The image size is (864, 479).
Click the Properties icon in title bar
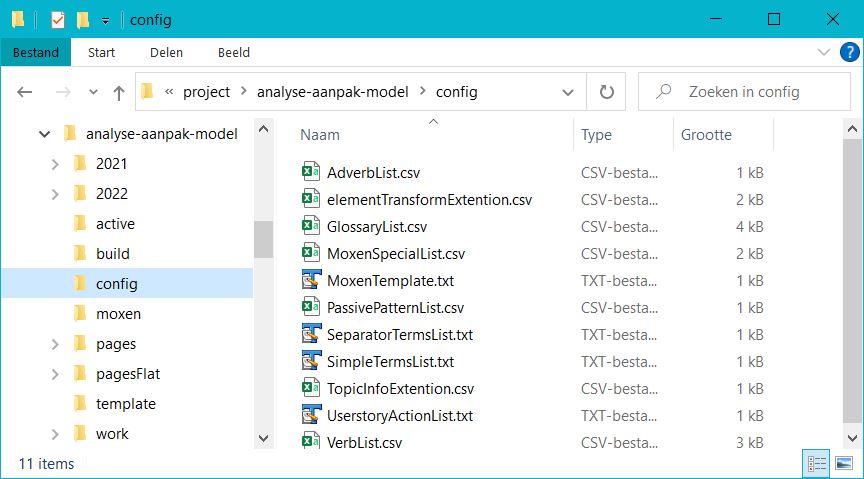pos(58,19)
